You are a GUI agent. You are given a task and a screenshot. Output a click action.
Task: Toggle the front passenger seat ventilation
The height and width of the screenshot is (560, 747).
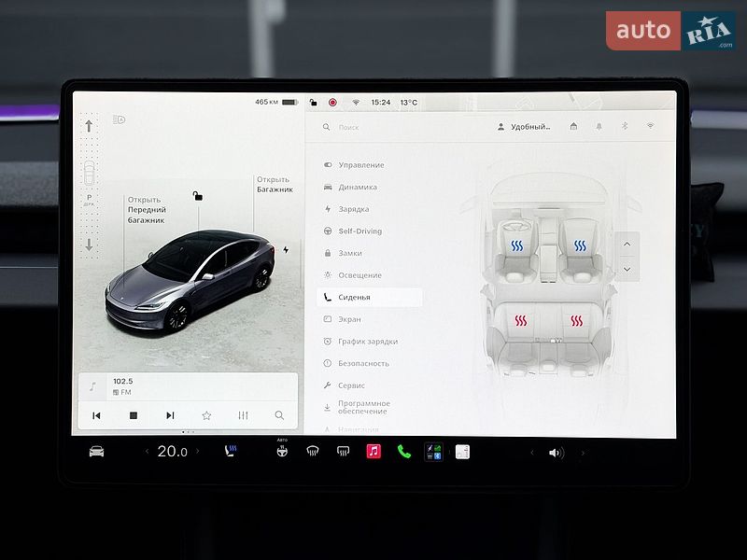[x=580, y=245]
